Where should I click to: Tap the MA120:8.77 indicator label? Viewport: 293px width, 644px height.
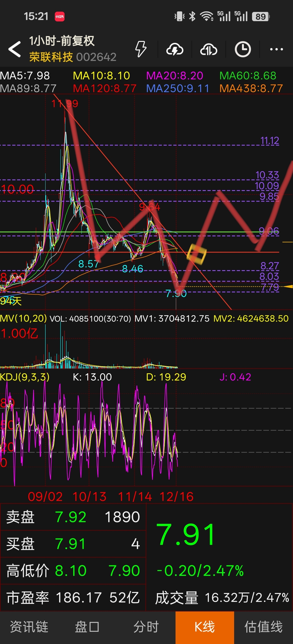tap(105, 88)
